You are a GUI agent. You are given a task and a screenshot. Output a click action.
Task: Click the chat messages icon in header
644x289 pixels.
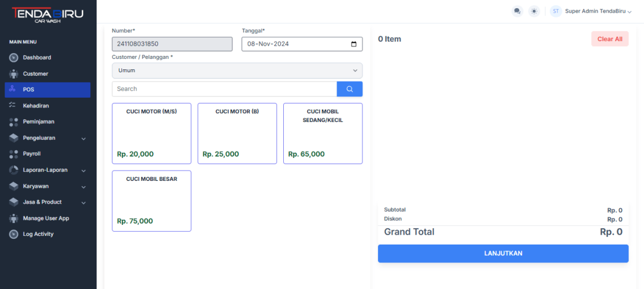click(517, 11)
